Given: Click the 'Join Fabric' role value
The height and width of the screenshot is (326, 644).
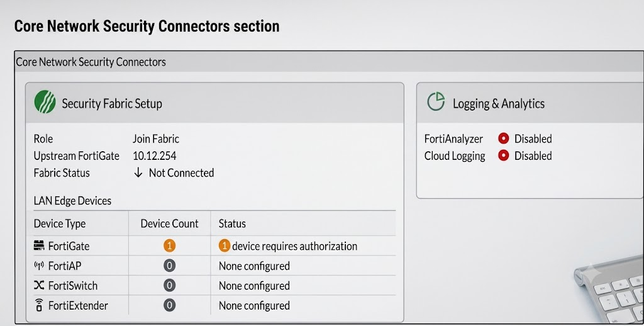Looking at the screenshot, I should pyautogui.click(x=156, y=139).
